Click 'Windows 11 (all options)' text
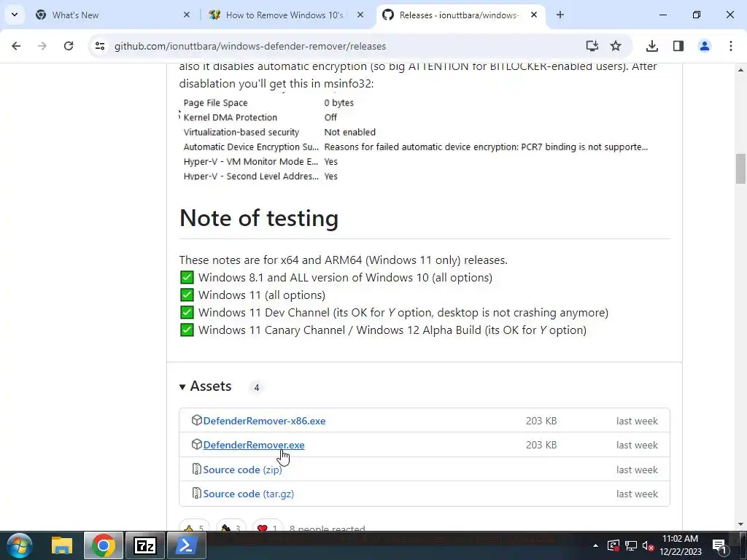 pyautogui.click(x=262, y=295)
